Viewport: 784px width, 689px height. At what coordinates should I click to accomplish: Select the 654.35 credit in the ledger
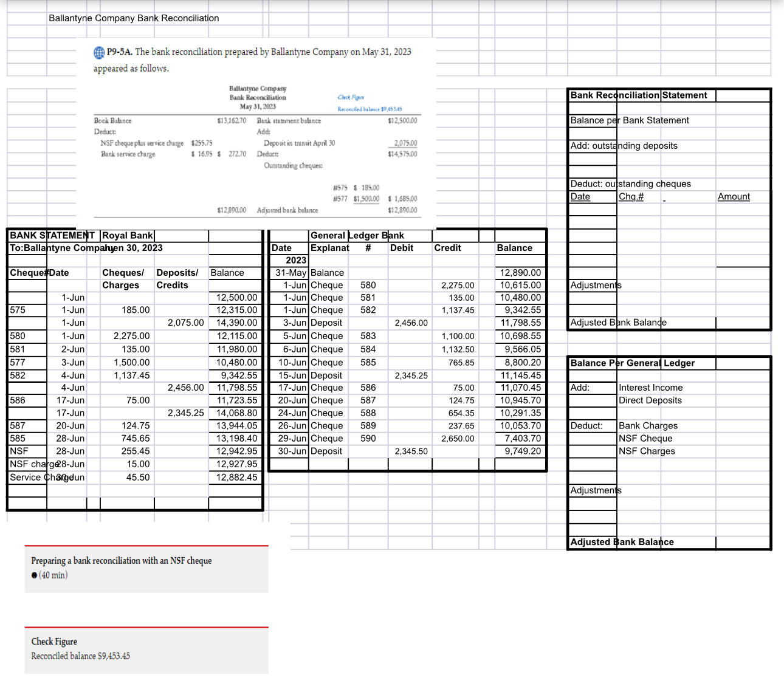pyautogui.click(x=461, y=413)
